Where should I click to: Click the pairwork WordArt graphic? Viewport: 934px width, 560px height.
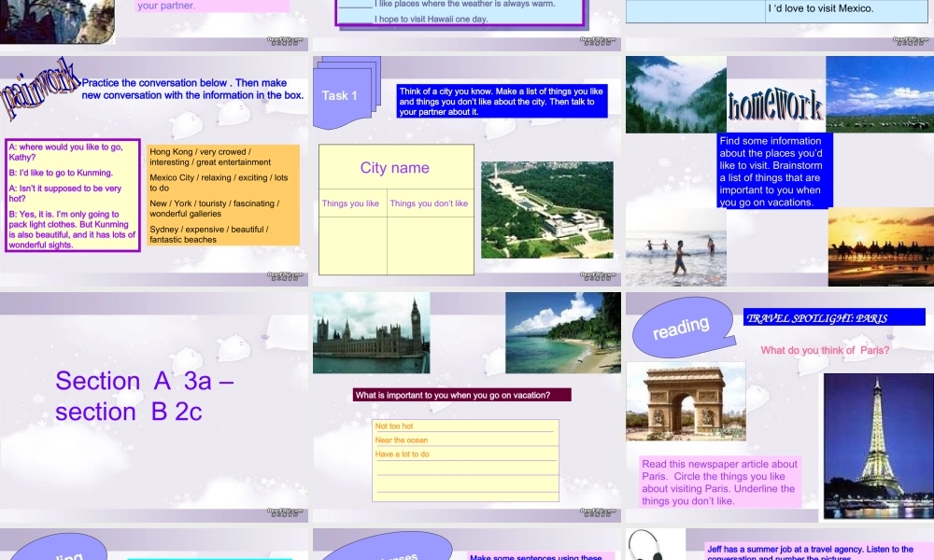(39, 89)
